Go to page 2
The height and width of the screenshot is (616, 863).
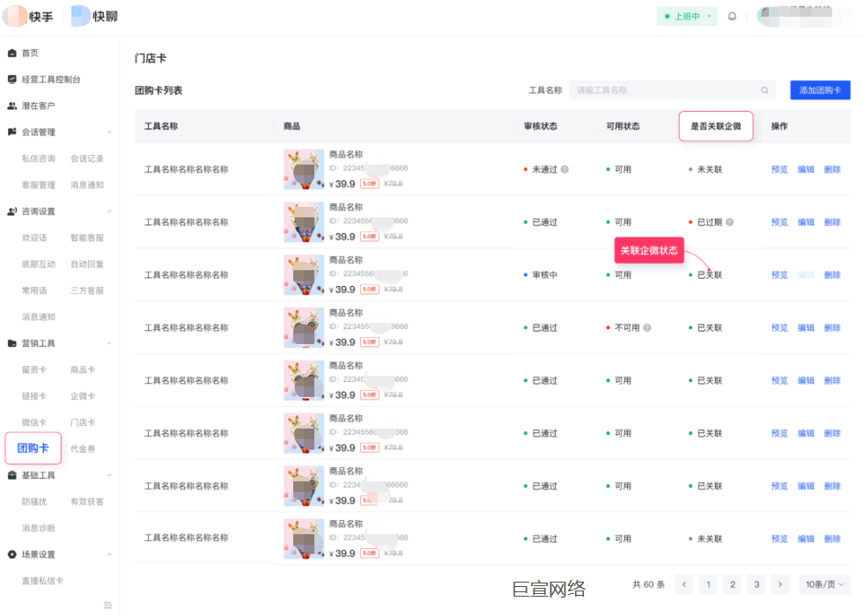pos(733,584)
